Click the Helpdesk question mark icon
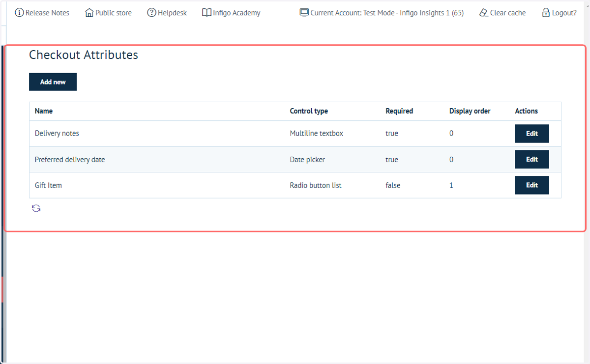Image resolution: width=590 pixels, height=364 pixels. (151, 13)
